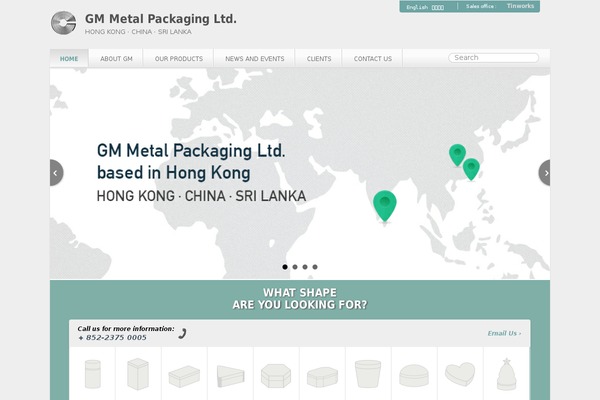This screenshot has height=400, width=600.
Task: Click the Hong Kong map pin
Action: pos(471,169)
